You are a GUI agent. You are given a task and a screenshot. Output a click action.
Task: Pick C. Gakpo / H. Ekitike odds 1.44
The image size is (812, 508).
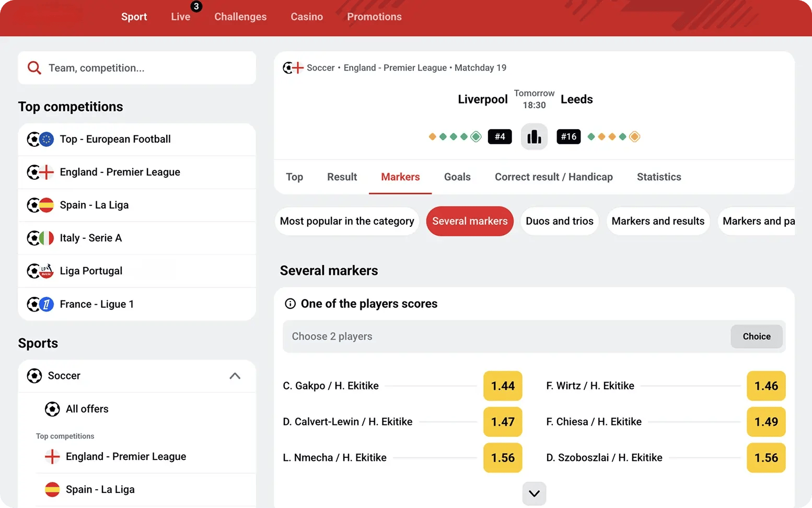point(503,386)
